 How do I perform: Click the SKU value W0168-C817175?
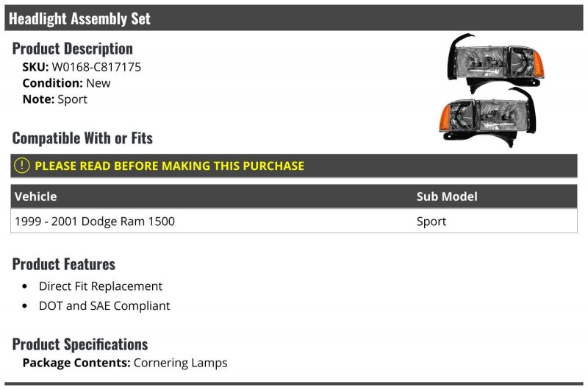point(96,67)
